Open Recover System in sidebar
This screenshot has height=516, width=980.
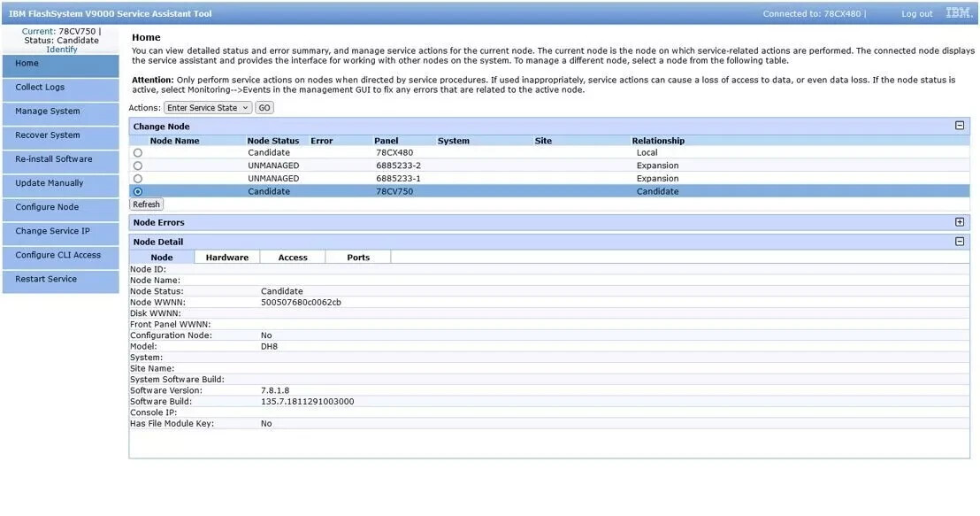61,137
